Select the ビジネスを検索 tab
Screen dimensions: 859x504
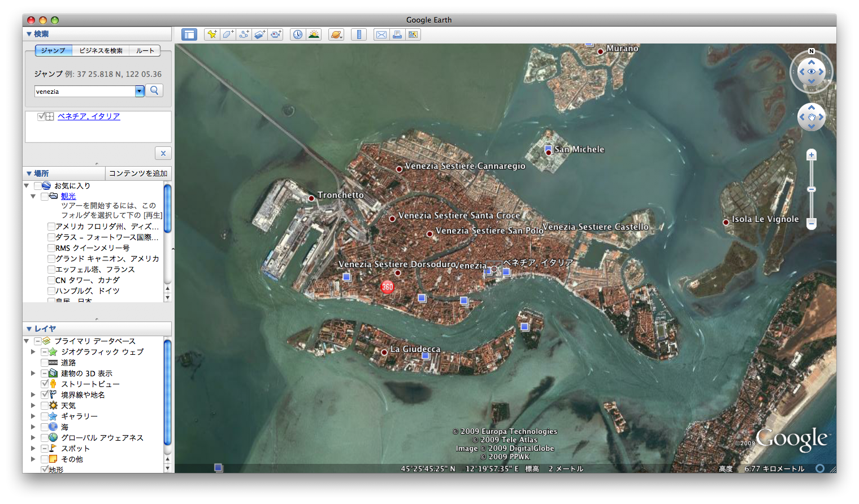[101, 51]
